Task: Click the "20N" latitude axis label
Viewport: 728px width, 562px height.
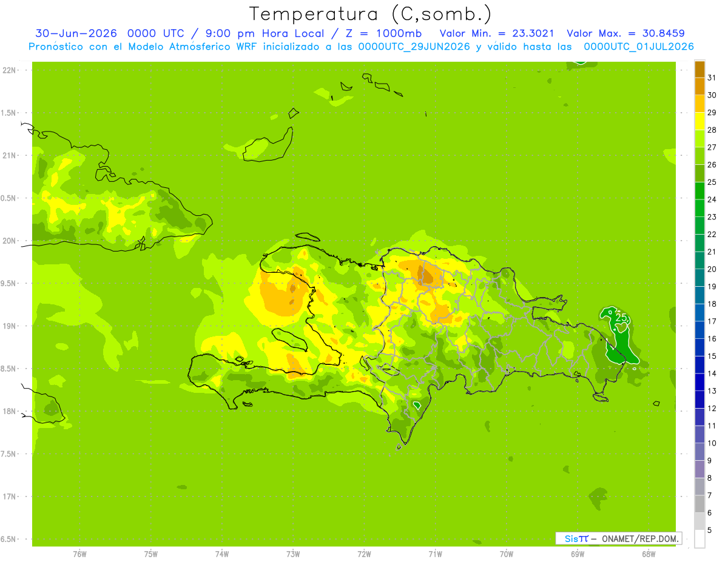Action: pyautogui.click(x=9, y=241)
